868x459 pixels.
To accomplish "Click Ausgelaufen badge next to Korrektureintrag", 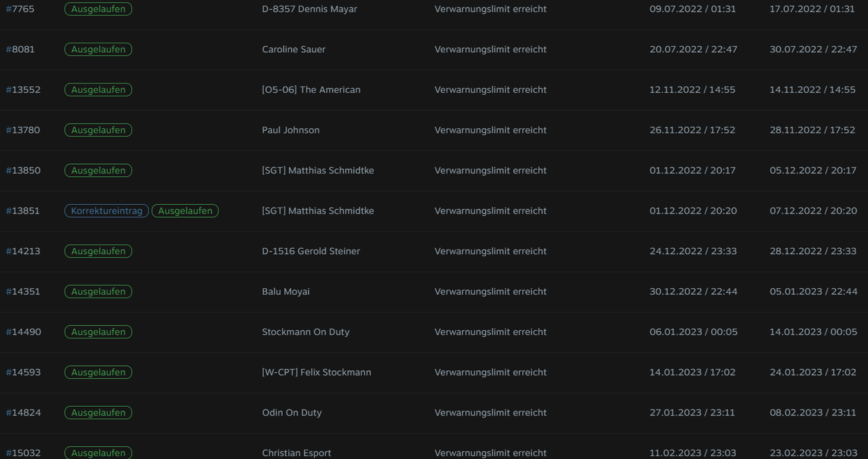I will [x=185, y=211].
